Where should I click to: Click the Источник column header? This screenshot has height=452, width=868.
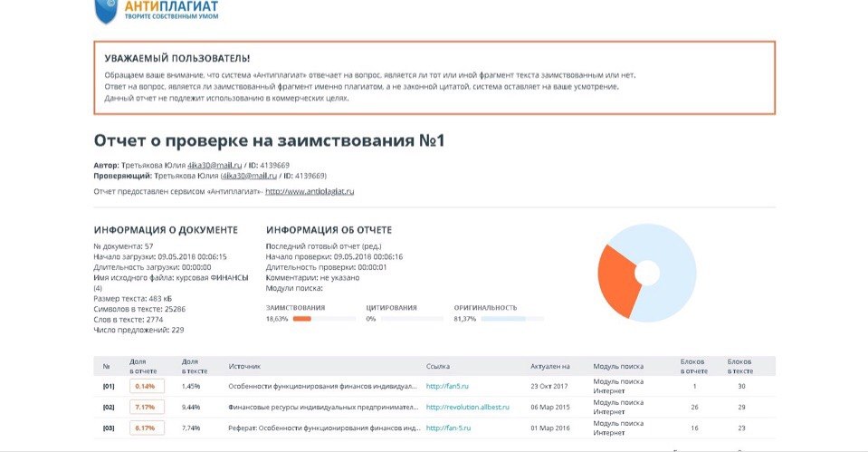(244, 366)
